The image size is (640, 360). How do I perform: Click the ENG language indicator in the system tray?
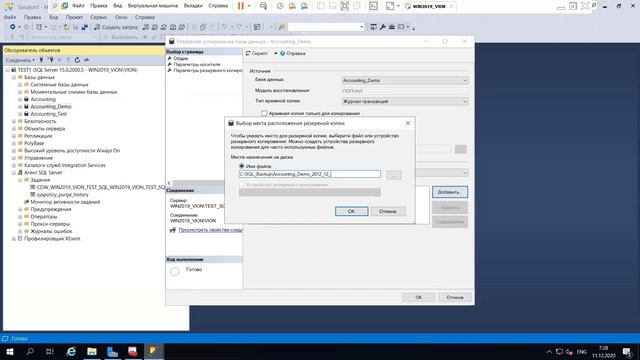tap(582, 351)
